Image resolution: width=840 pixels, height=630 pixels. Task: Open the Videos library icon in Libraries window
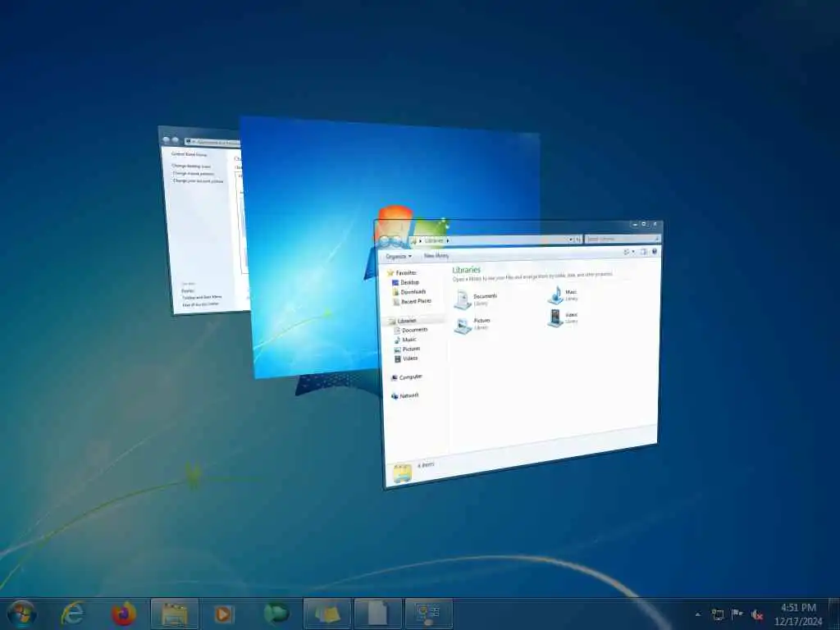[x=555, y=317]
